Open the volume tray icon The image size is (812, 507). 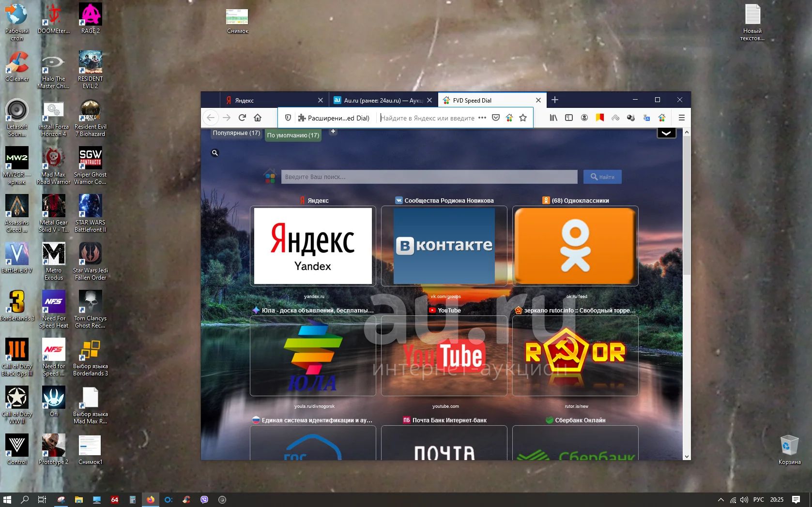coord(744,500)
